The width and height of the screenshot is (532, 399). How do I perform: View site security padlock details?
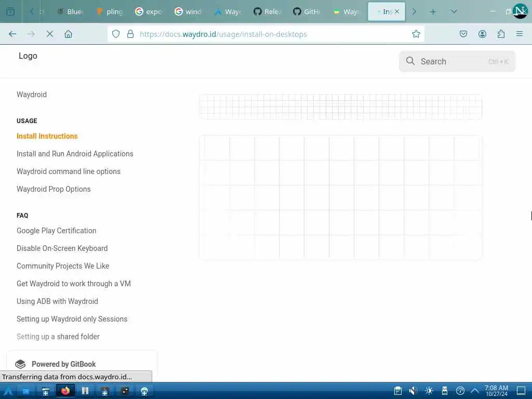130,34
